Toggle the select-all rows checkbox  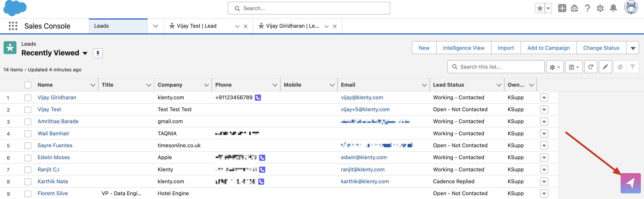[x=28, y=85]
